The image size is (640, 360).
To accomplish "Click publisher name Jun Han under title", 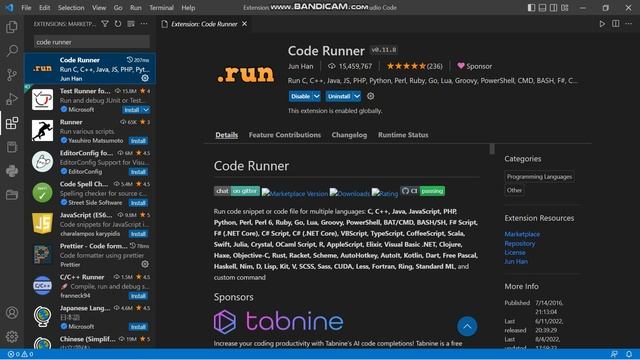I will (300, 66).
